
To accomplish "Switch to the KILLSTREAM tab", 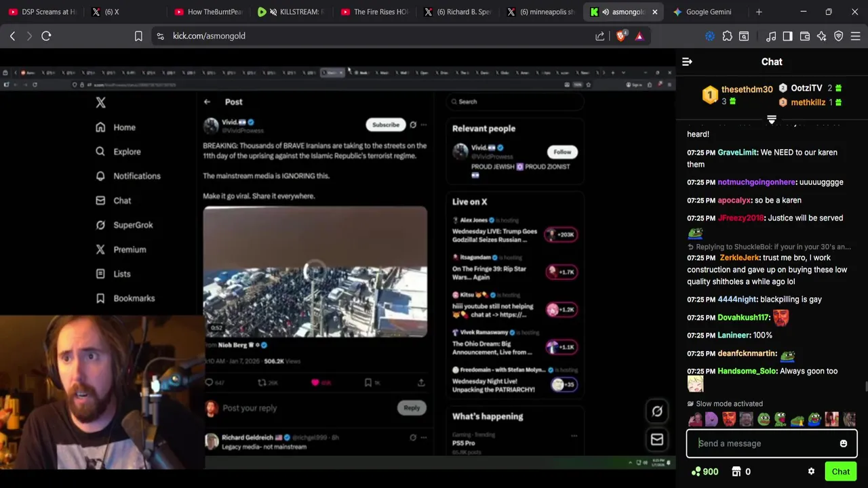I will pyautogui.click(x=292, y=12).
